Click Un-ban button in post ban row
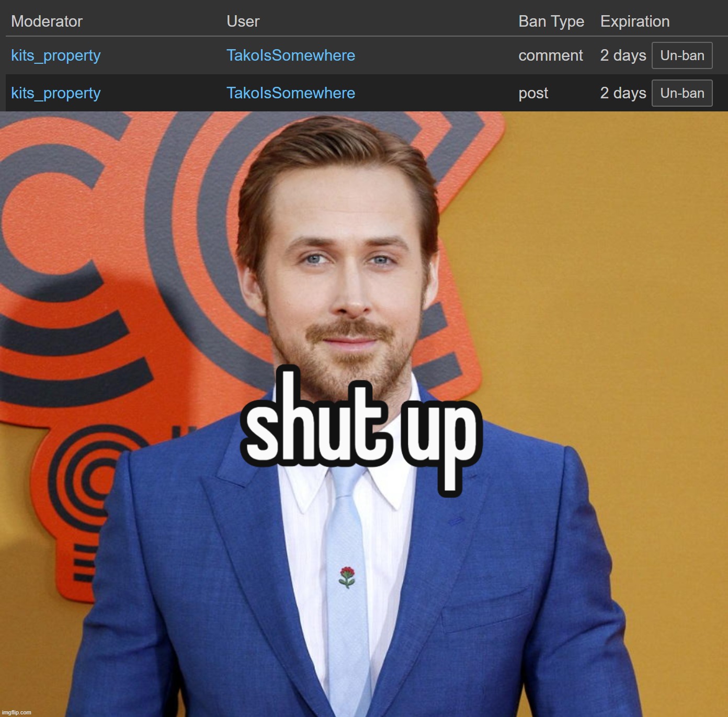This screenshot has width=728, height=717. click(682, 93)
